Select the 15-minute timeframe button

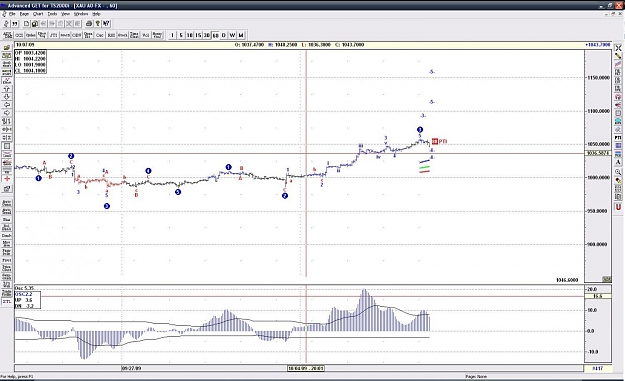click(x=198, y=35)
